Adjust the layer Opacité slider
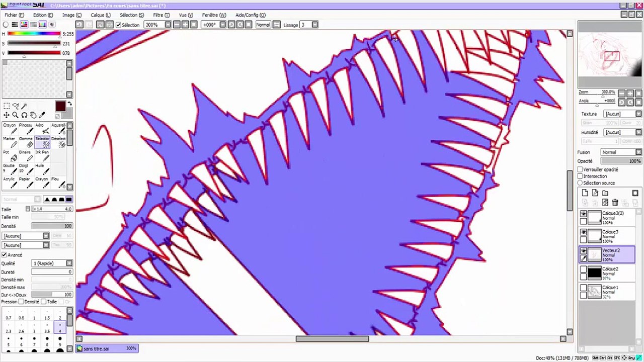 click(621, 161)
